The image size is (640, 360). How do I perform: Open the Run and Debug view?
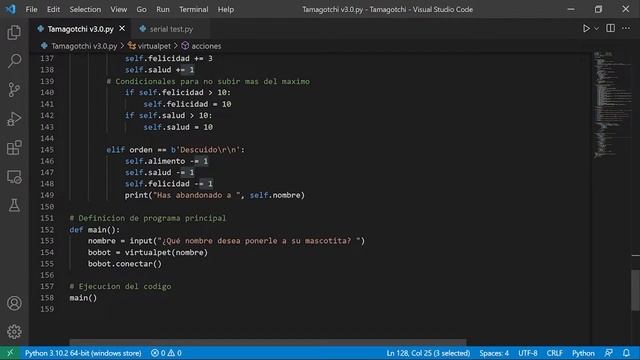coord(14,119)
